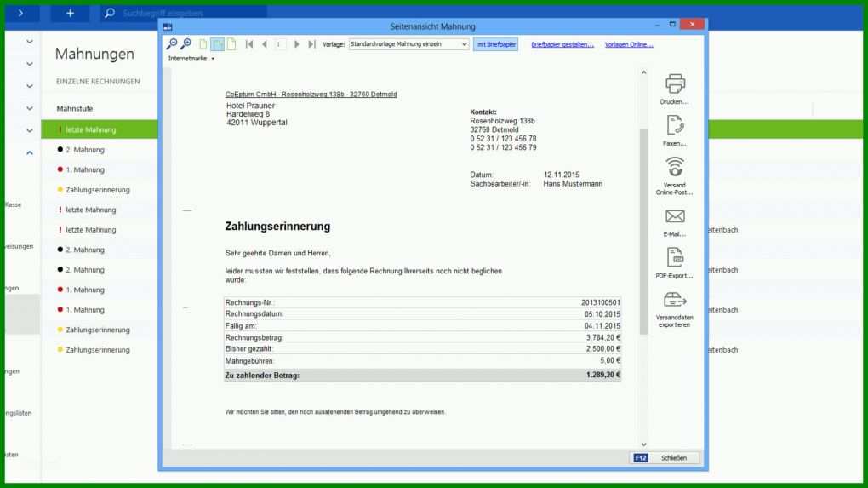Open Vorlagen Online link
This screenshot has width=868, height=488.
point(629,44)
